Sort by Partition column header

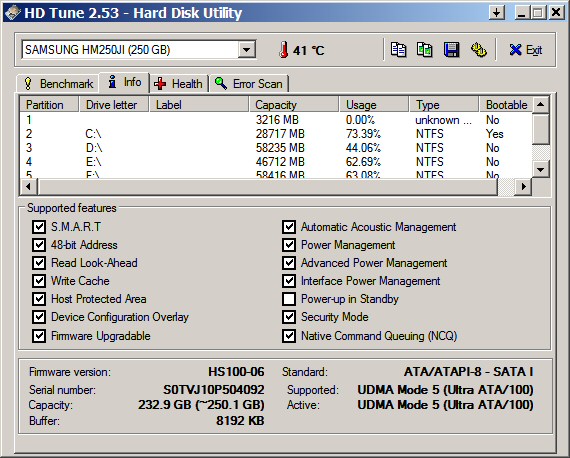(49, 105)
